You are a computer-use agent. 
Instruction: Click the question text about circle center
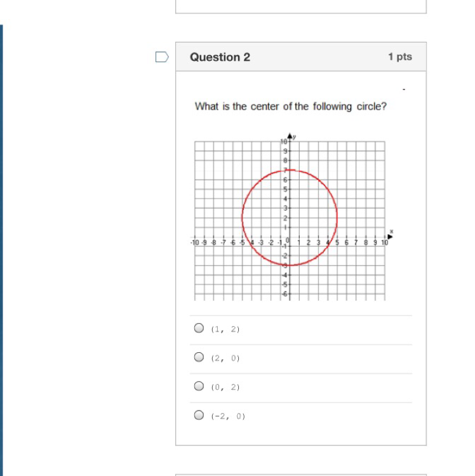click(x=291, y=107)
